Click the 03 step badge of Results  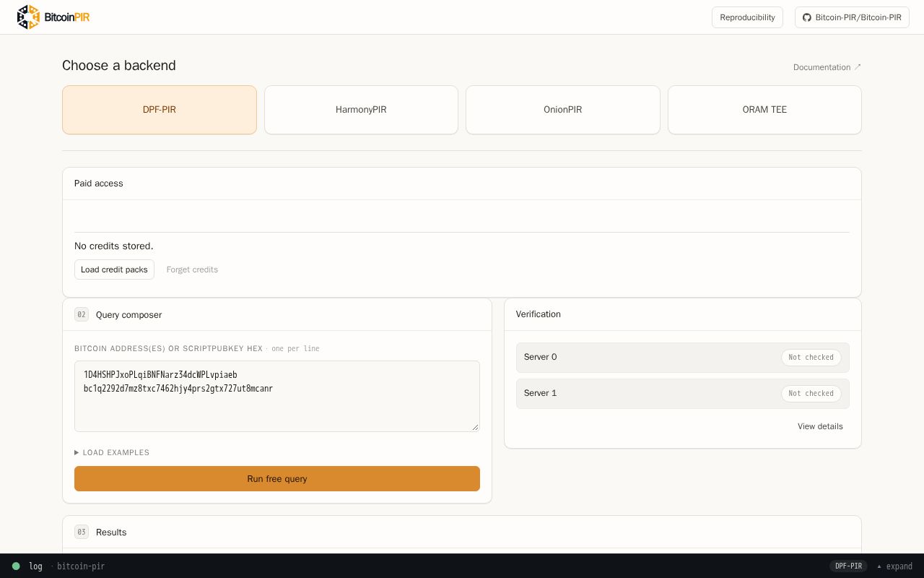tap(82, 532)
